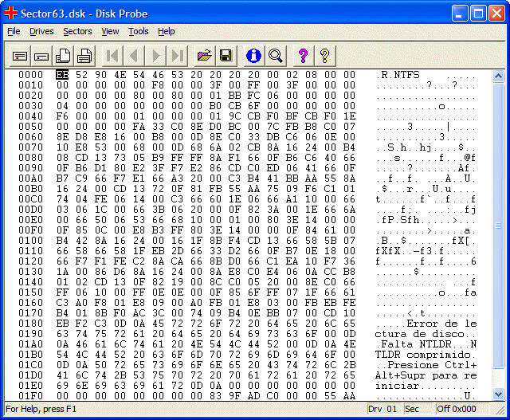Viewport: 510px width, 420px height.
Task: Open the Help menu
Action: coord(167,31)
